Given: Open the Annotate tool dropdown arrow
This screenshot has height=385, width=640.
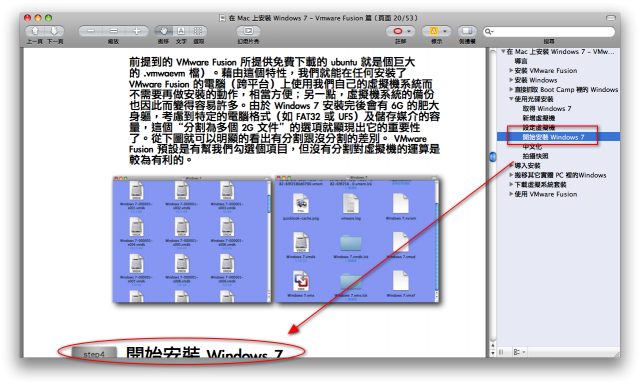Looking at the screenshot, I should click(410, 31).
